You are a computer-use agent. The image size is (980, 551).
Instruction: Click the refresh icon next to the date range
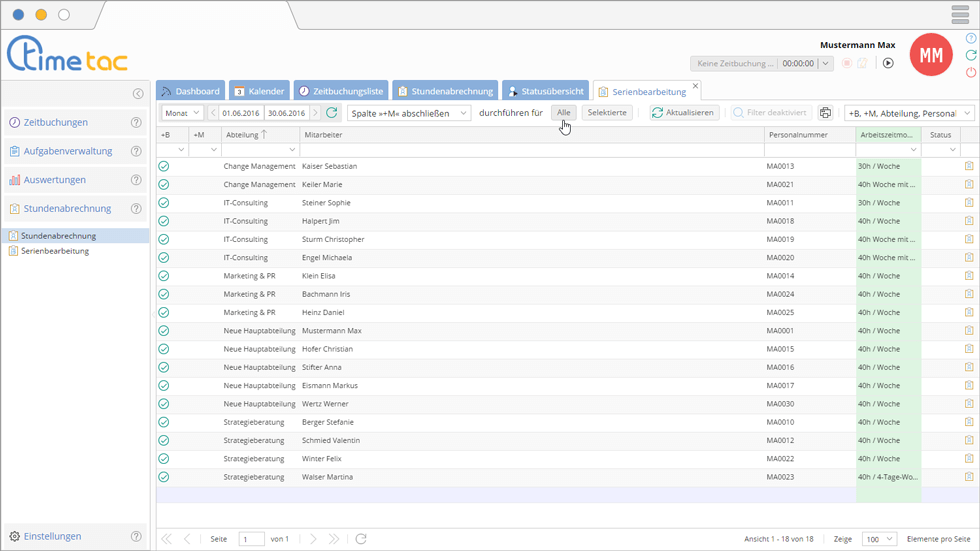(x=332, y=113)
